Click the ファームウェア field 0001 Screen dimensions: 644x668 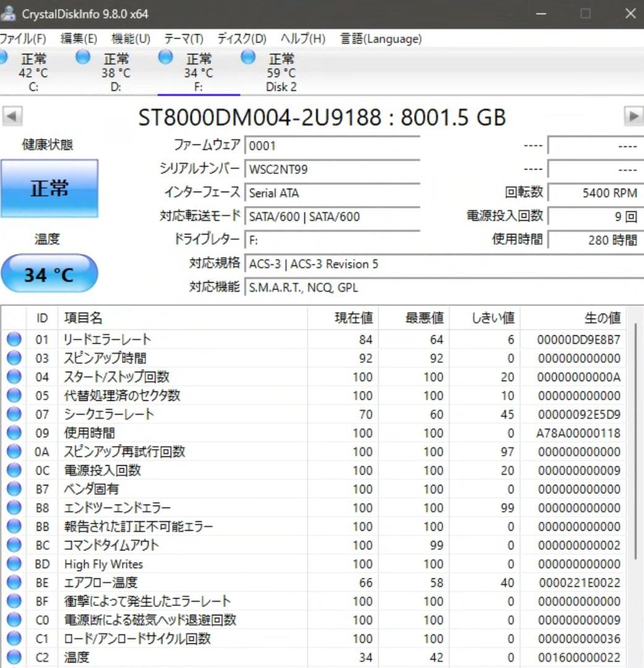point(332,146)
